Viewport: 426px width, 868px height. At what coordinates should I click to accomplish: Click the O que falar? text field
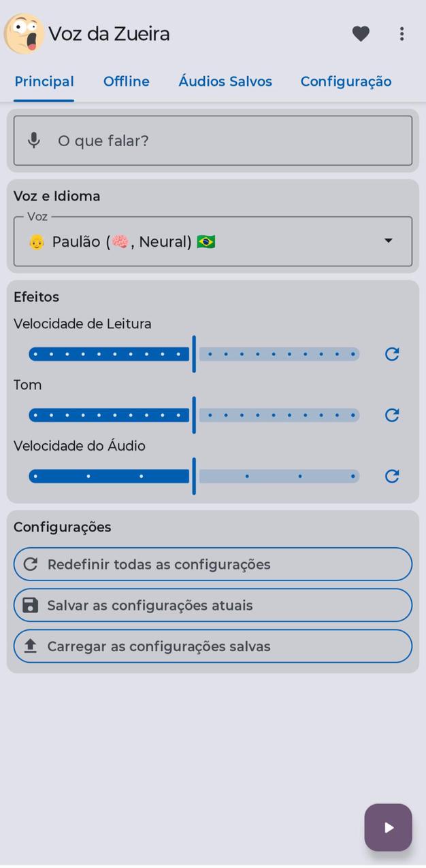point(212,141)
